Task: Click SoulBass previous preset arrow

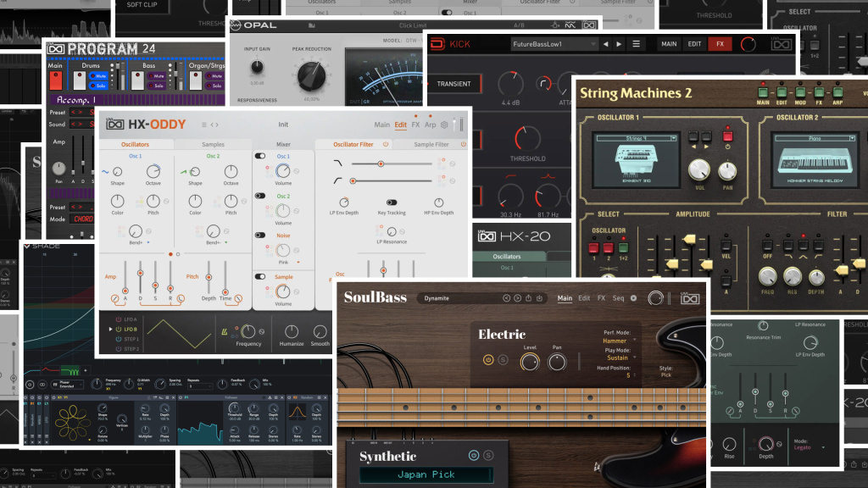Action: [x=506, y=298]
